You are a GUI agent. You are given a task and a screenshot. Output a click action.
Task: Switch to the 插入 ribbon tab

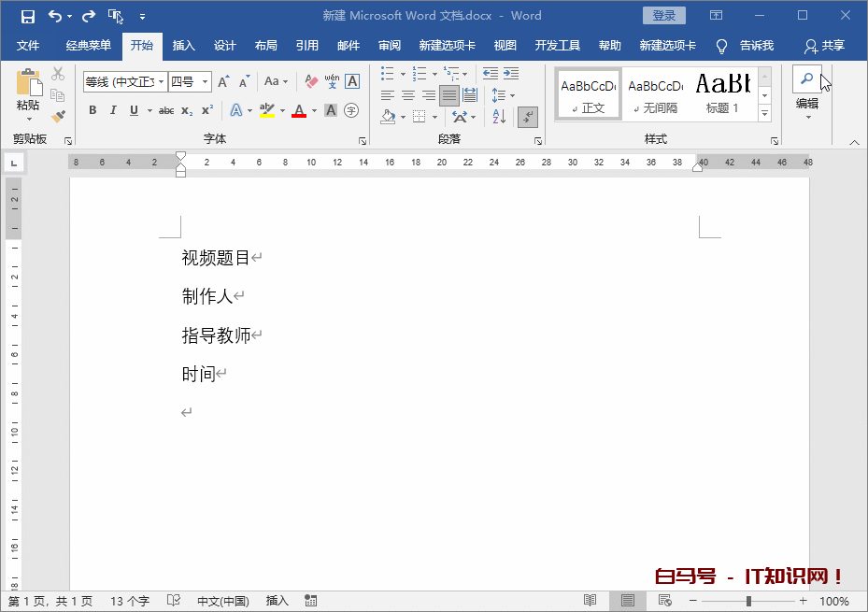[x=183, y=44]
